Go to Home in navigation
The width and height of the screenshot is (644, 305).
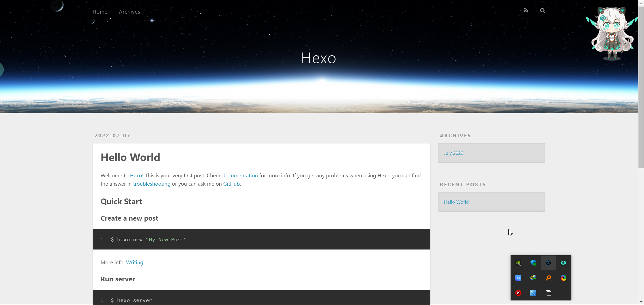tap(100, 12)
